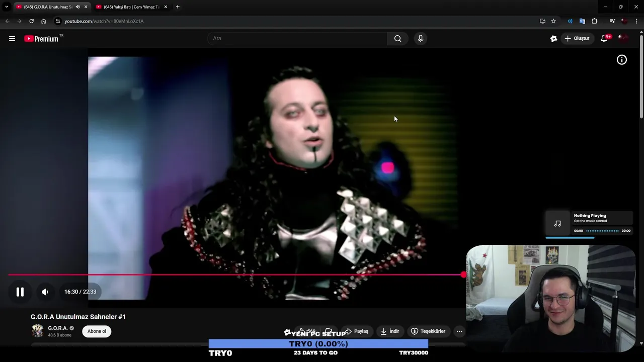The height and width of the screenshot is (362, 644).
Task: Click the Teşekkürler thanks button
Action: (x=428, y=331)
